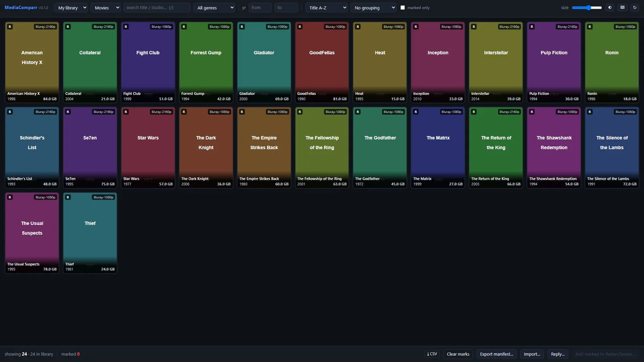Toggle the dark/light theme contrast icon
This screenshot has height=362, width=644.
(610, 8)
